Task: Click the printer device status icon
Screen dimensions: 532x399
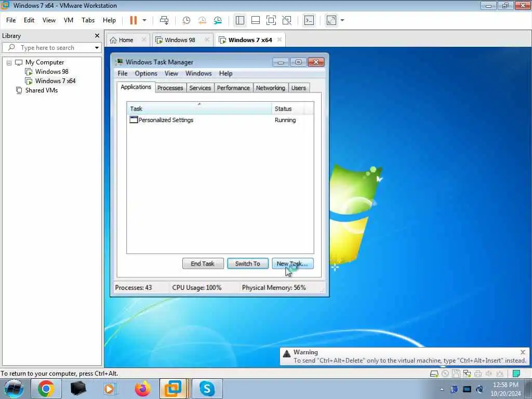Action: coord(478,374)
